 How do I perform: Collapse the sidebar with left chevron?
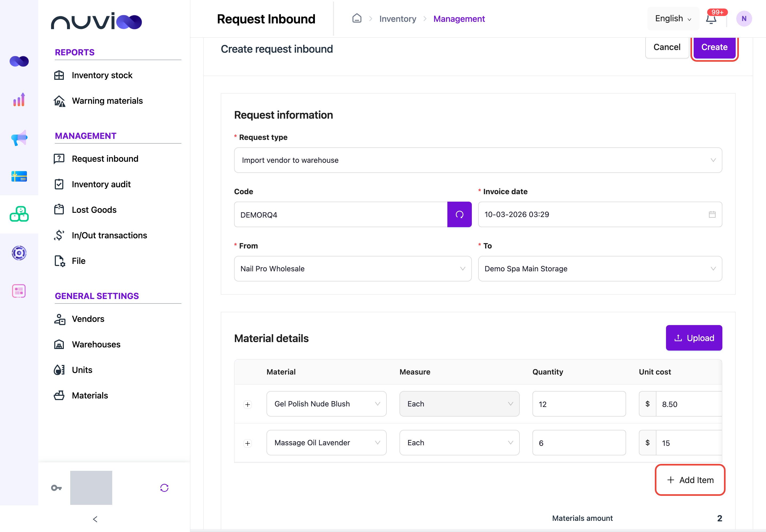pos(95,519)
